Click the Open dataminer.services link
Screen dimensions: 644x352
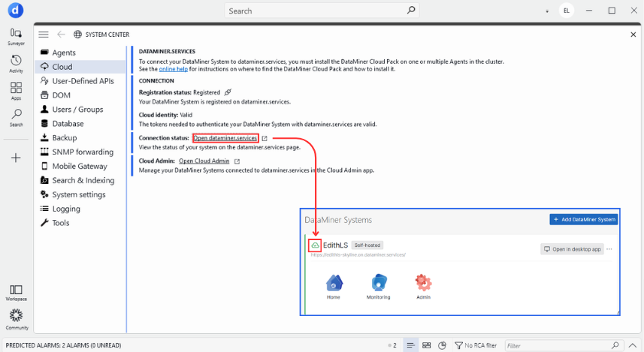225,138
